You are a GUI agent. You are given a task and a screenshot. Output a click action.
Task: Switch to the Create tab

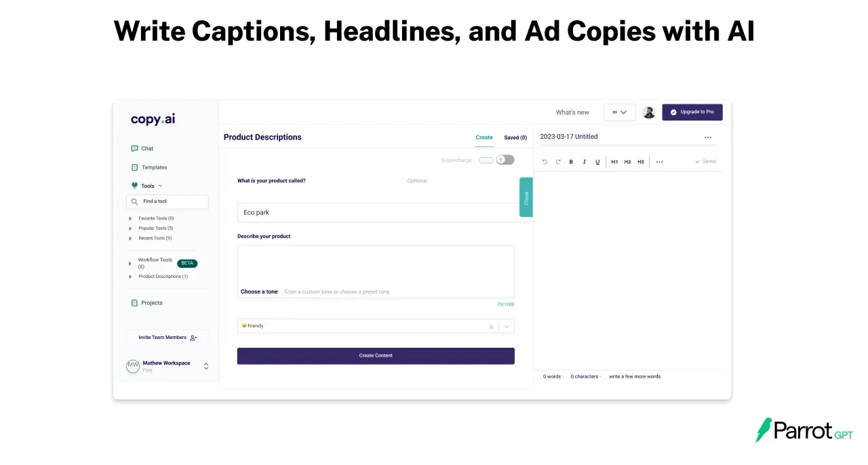click(x=484, y=138)
